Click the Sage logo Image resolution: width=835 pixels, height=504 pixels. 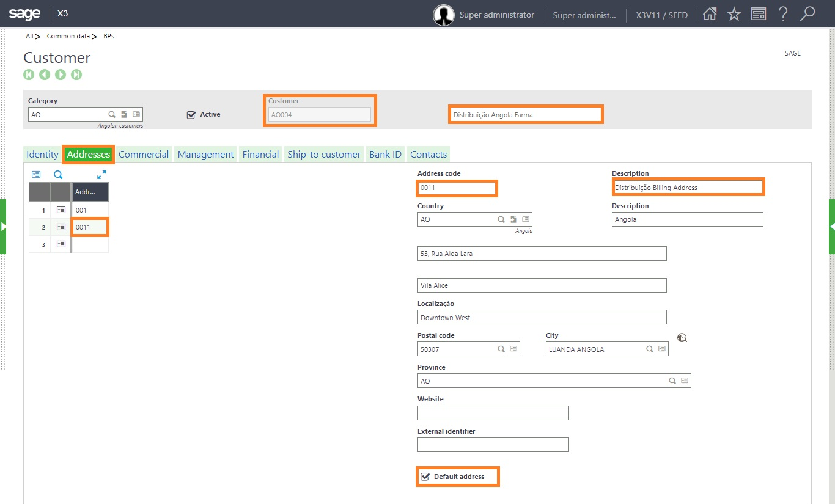point(24,13)
